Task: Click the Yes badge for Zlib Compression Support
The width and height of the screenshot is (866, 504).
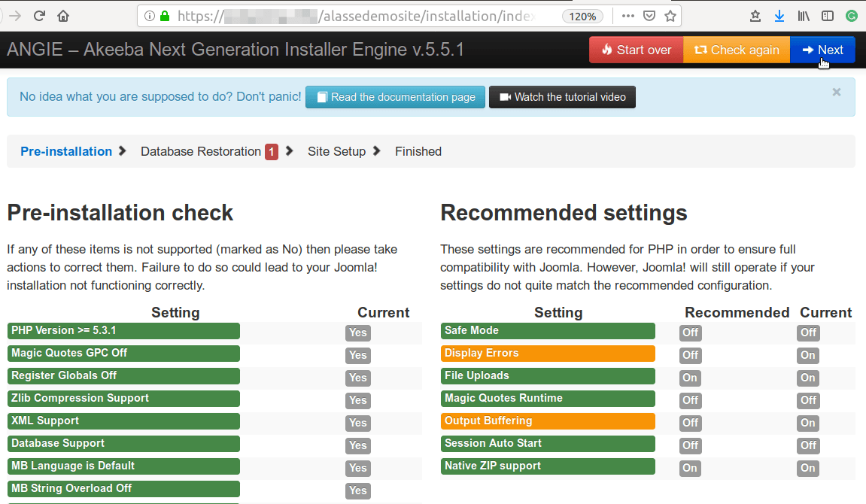Action: [358, 401]
